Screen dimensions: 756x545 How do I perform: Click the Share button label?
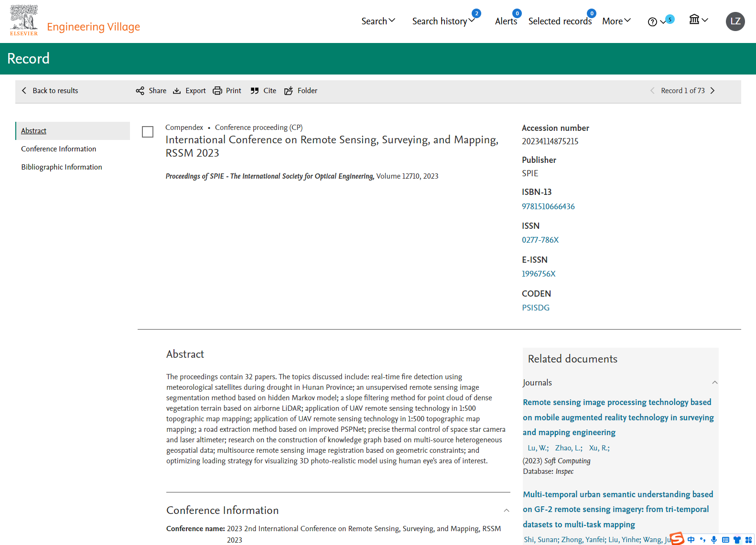click(157, 91)
